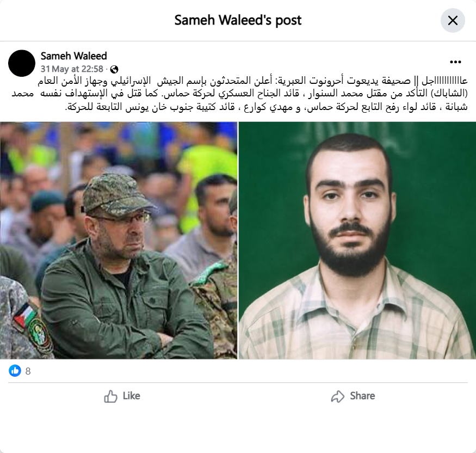Click the last line of the Arabic caption
The width and height of the screenshot is (476, 453).
pos(266,107)
